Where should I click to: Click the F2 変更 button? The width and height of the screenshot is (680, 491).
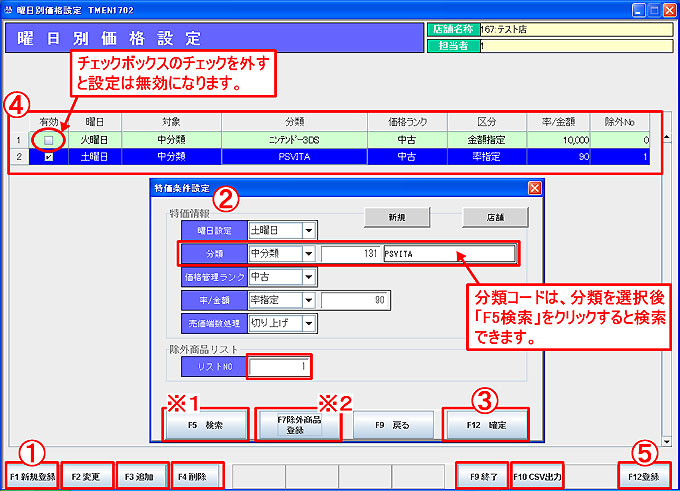click(x=86, y=477)
